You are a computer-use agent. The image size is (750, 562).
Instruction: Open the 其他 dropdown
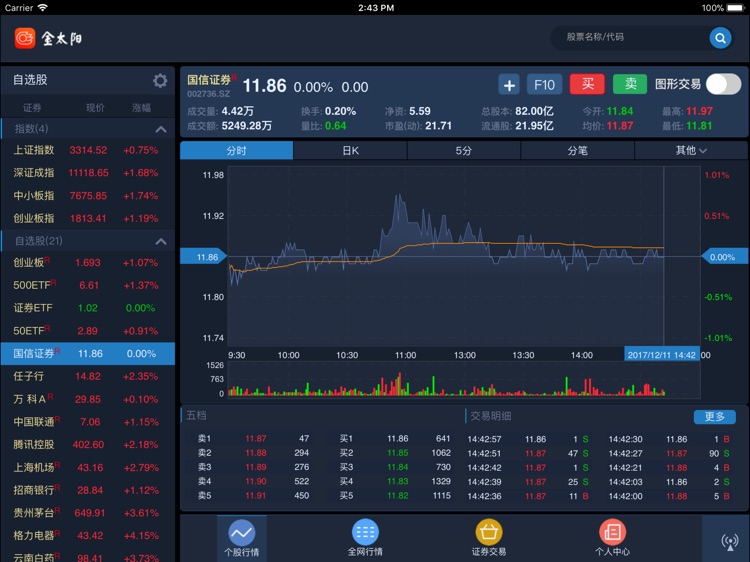coord(691,151)
